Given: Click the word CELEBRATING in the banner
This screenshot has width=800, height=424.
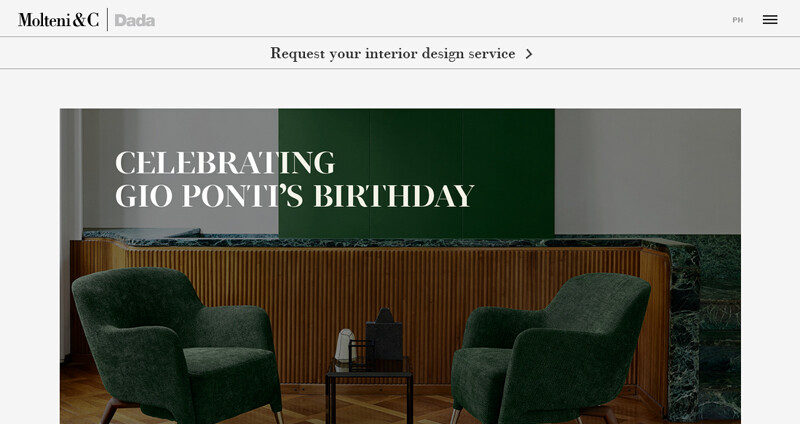Looking at the screenshot, I should pyautogui.click(x=225, y=163).
